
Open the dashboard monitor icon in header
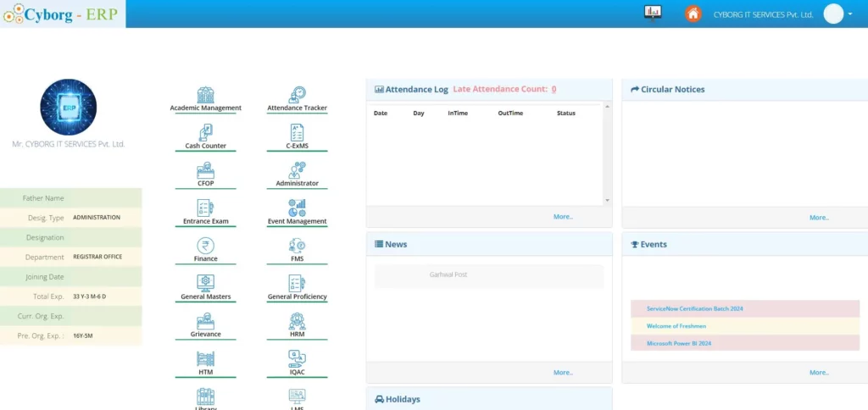[653, 13]
